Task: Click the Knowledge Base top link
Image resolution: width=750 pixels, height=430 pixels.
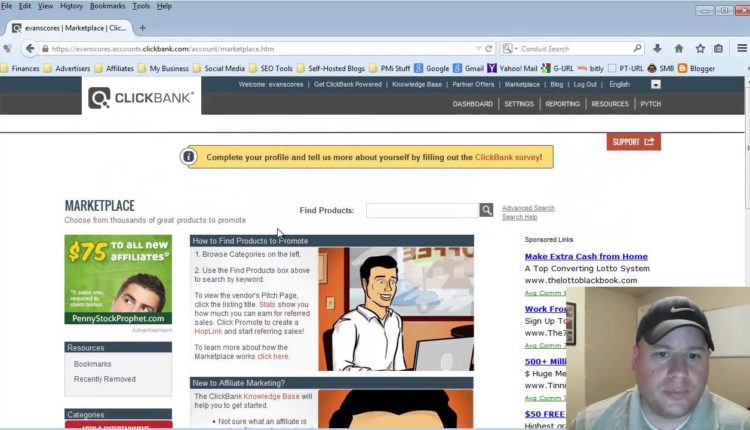Action: pos(417,84)
